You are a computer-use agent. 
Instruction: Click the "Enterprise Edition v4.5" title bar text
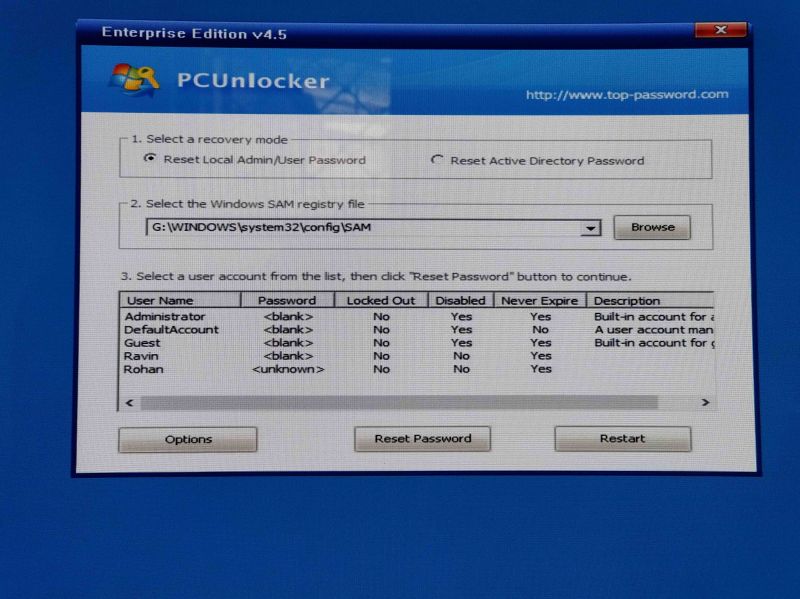tap(194, 34)
